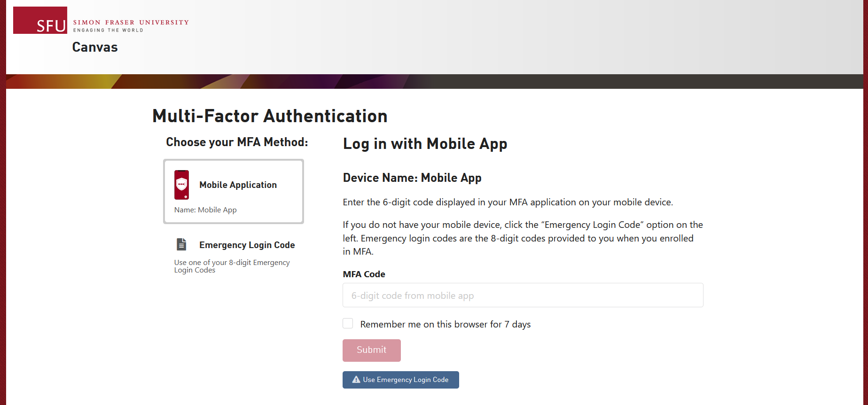Click the red SFU logo

[40, 20]
